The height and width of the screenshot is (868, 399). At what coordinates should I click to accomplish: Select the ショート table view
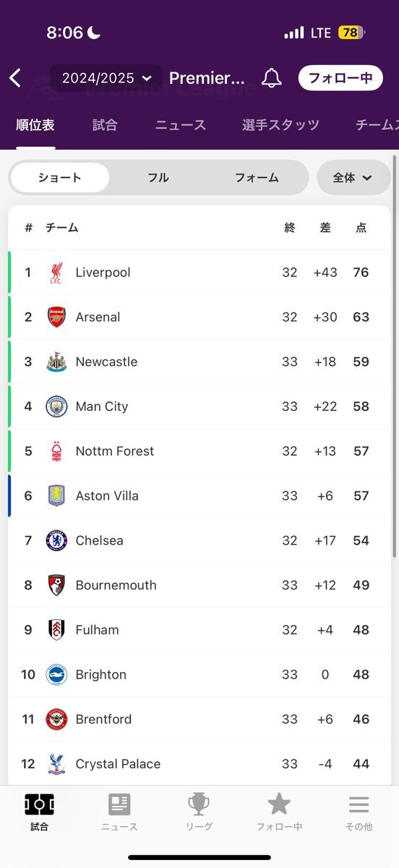point(60,177)
